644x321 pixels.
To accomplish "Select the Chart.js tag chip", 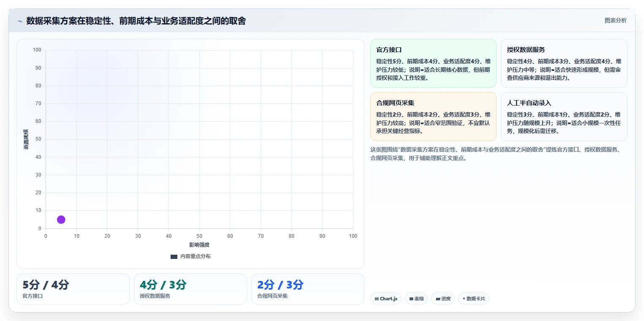I will coord(386,299).
